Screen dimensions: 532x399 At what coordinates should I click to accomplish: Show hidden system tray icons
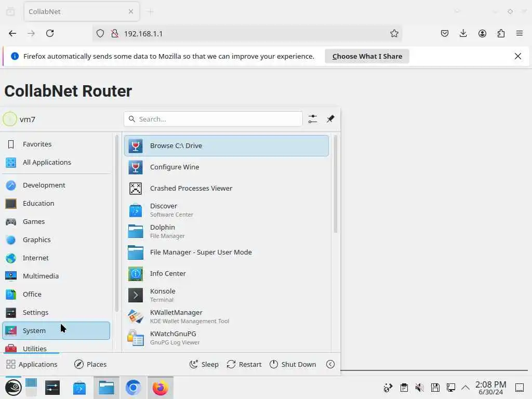(465, 388)
